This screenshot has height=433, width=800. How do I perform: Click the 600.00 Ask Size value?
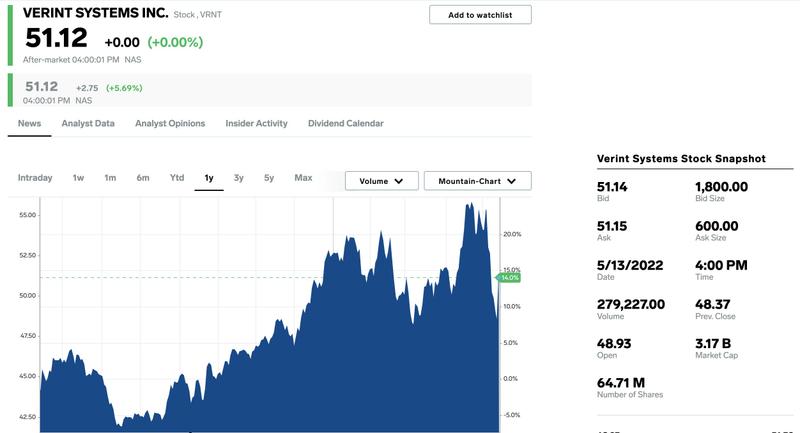coord(716,226)
